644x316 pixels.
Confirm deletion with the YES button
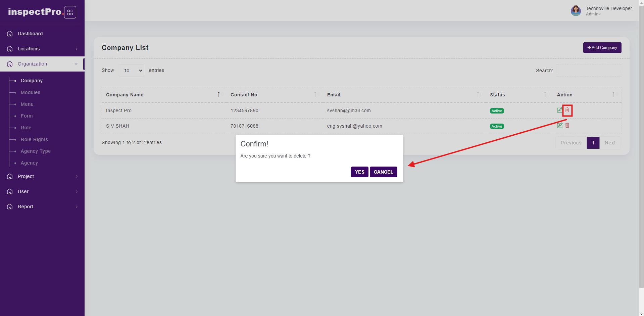click(x=359, y=172)
